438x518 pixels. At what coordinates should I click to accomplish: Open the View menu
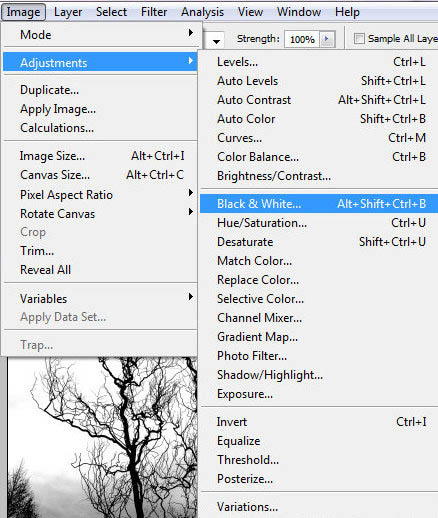[x=250, y=12]
